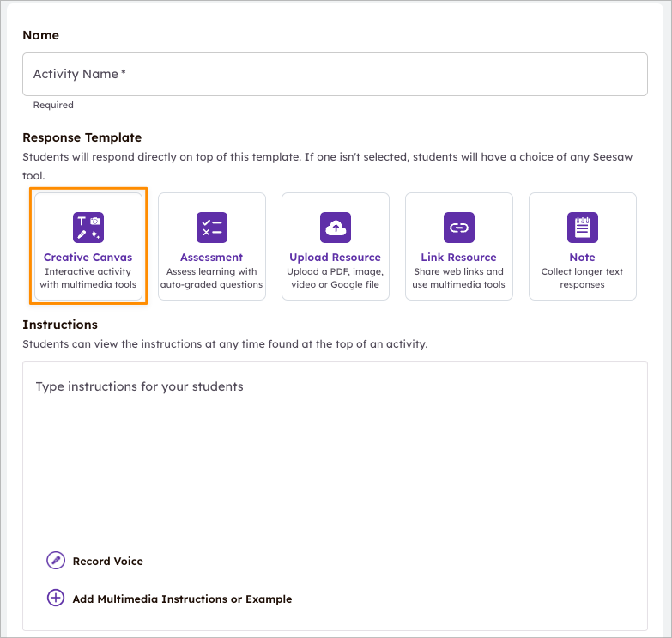This screenshot has width=672, height=638.
Task: Click 'Interactive activity with multimedia tools' description
Action: click(88, 278)
